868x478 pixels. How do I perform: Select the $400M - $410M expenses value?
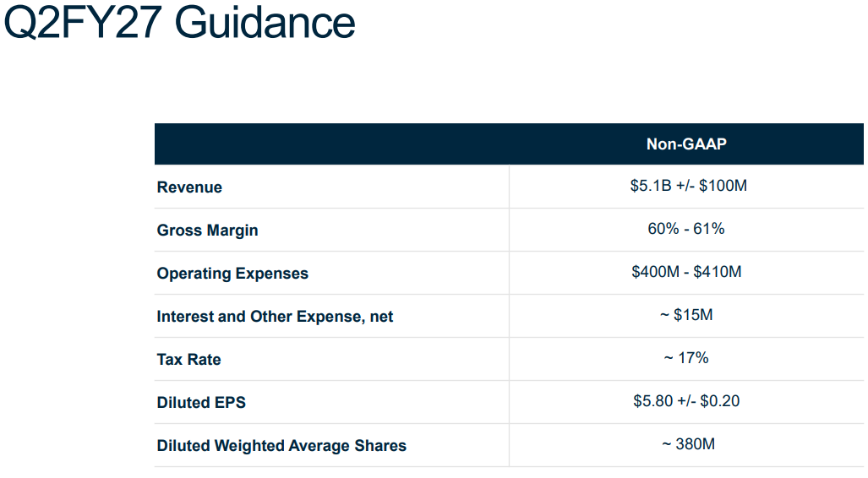tap(686, 272)
